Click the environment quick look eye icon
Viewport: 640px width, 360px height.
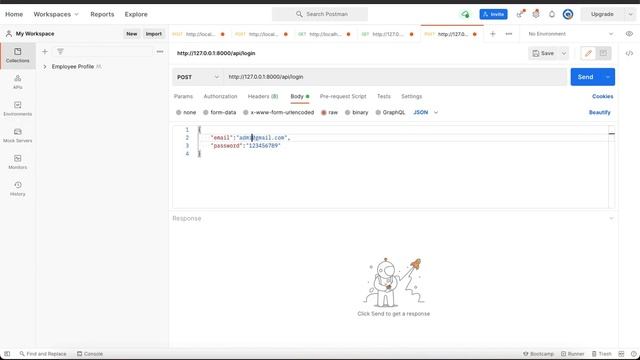629,34
